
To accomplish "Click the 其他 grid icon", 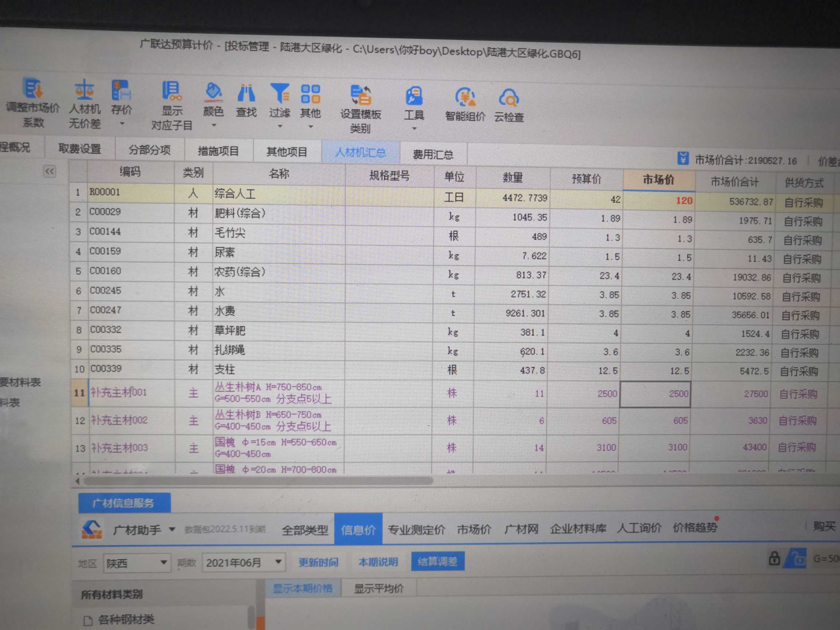I will point(310,94).
